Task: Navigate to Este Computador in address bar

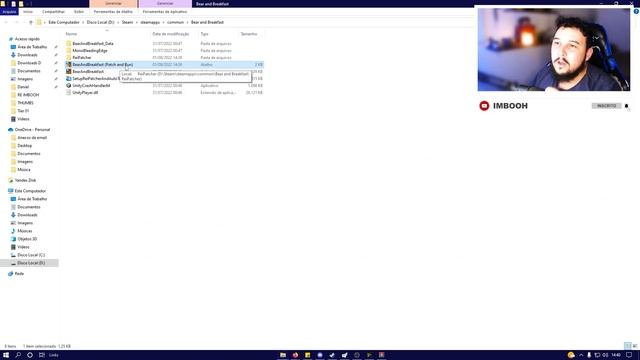Action: [64, 22]
